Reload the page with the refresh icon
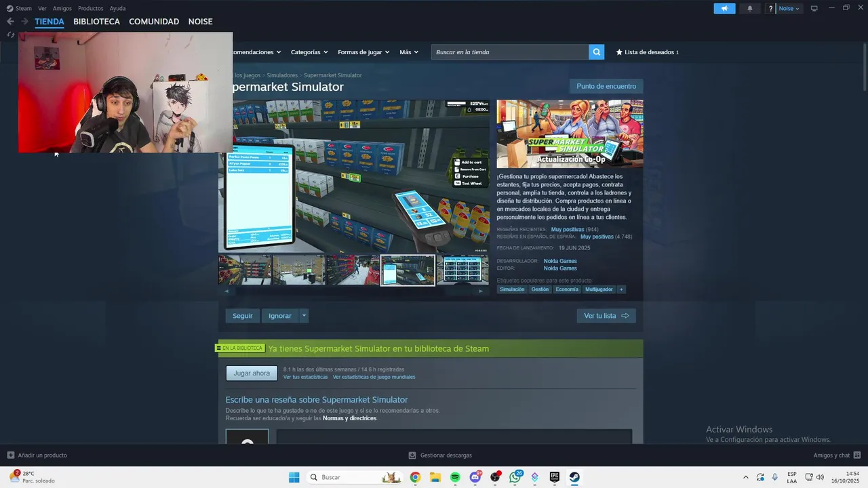The width and height of the screenshot is (868, 488). click(x=10, y=35)
